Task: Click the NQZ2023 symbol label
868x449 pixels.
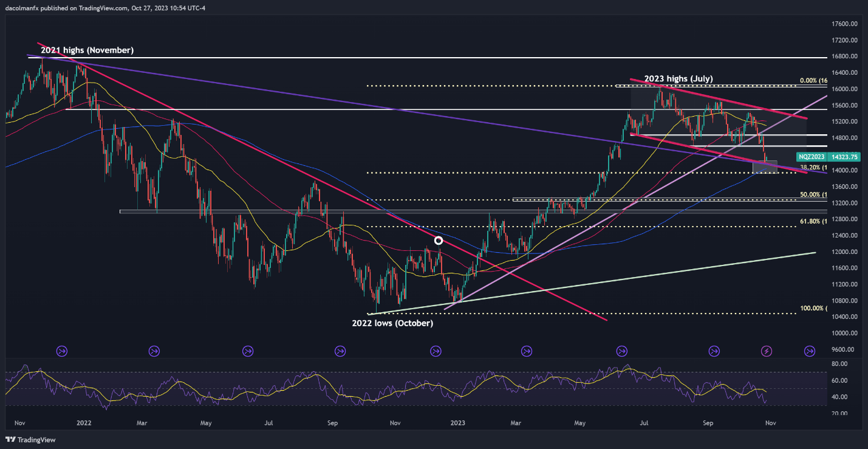Action: pos(813,157)
